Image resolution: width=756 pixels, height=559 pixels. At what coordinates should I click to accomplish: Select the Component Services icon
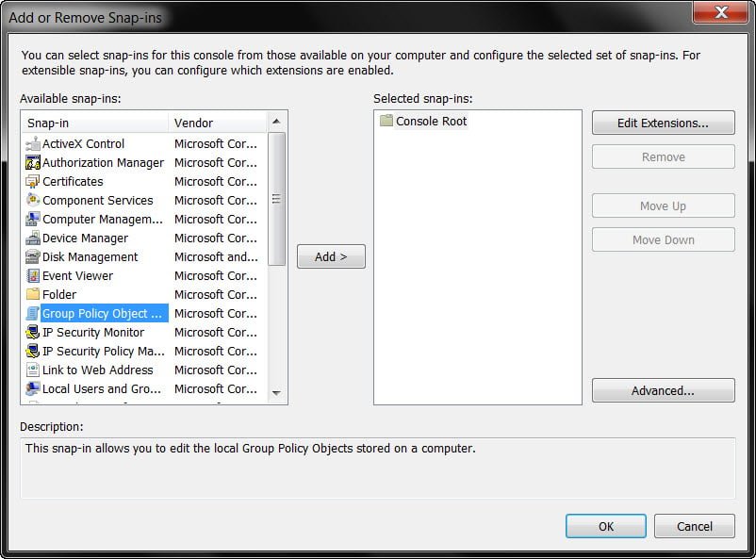point(32,200)
